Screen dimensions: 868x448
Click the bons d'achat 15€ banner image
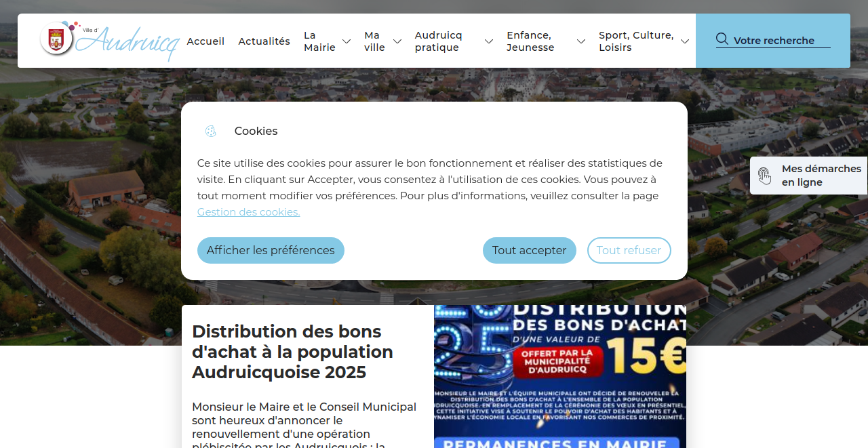pyautogui.click(x=560, y=376)
